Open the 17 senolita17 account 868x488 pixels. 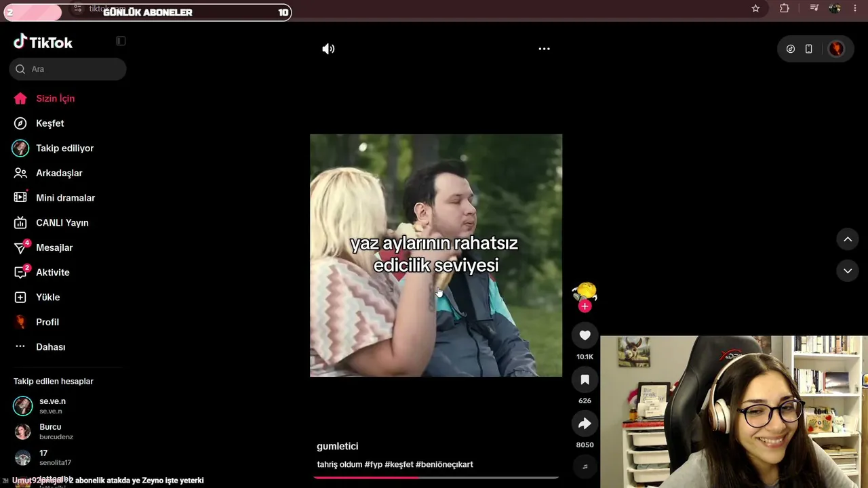tap(68, 457)
